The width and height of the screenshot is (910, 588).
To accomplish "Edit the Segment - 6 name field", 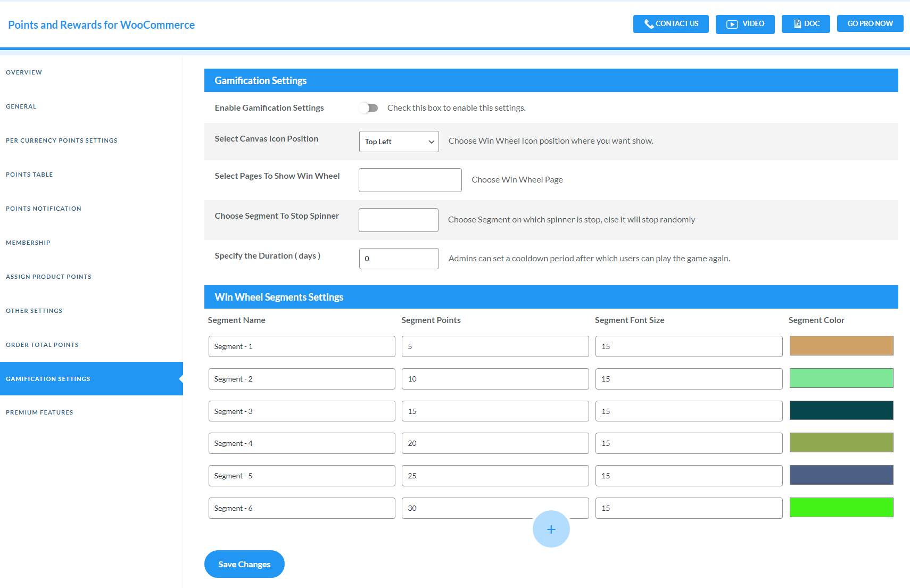I will (302, 508).
